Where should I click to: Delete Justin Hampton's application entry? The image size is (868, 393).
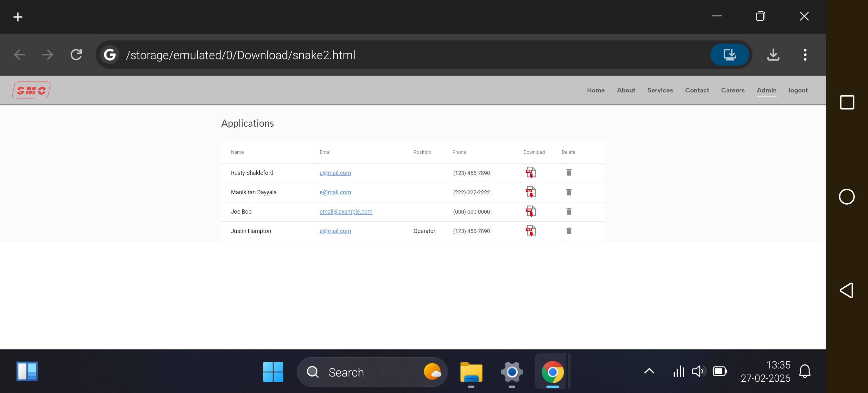pos(569,231)
